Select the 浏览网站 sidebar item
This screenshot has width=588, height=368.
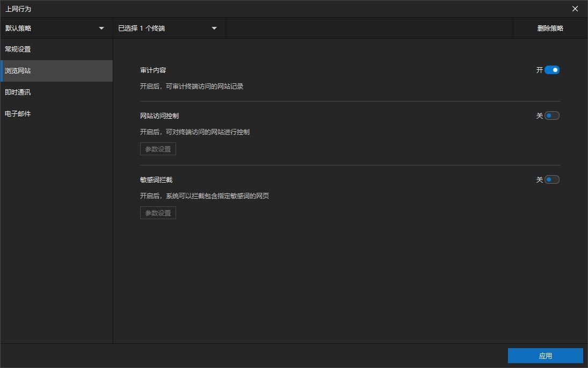point(56,71)
